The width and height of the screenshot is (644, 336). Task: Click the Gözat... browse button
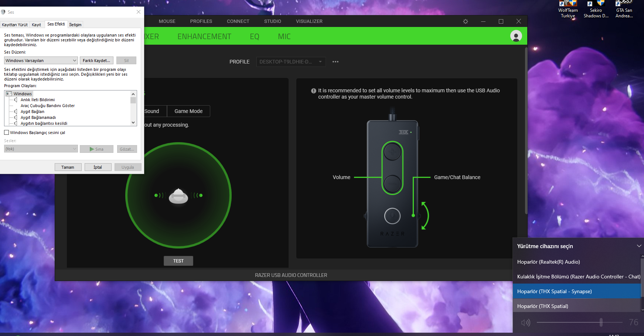click(127, 149)
